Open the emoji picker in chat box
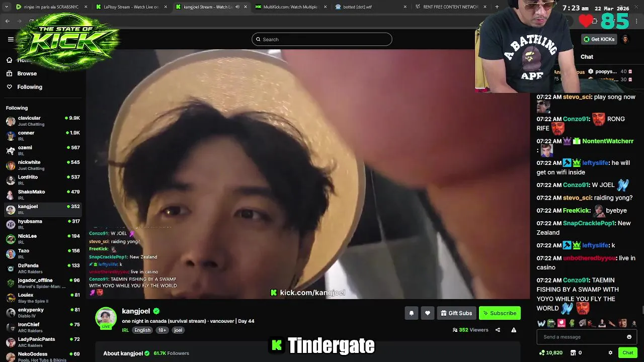The height and width of the screenshot is (362, 644). [x=629, y=337]
